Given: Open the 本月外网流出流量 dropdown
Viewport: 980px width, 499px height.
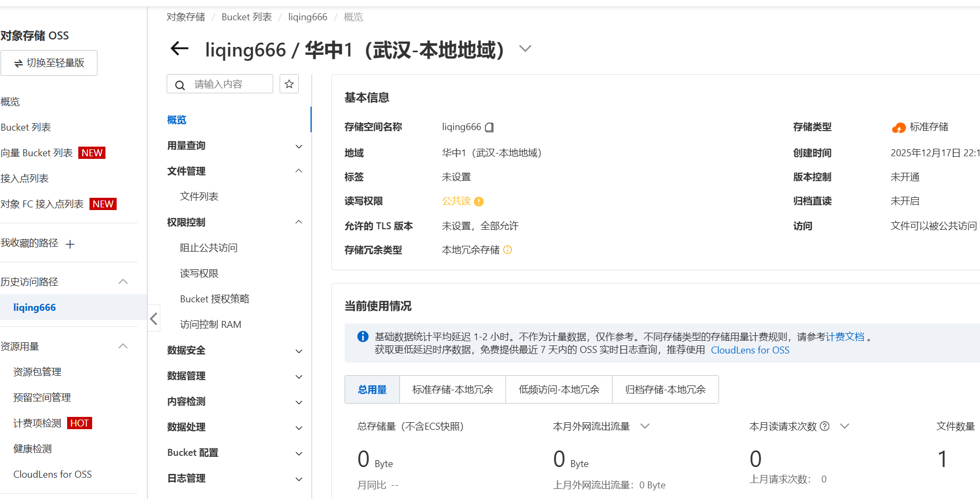Looking at the screenshot, I should tap(645, 426).
